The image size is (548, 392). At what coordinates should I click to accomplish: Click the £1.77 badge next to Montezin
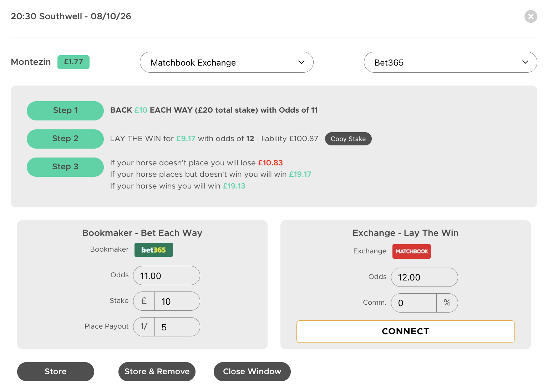click(x=73, y=62)
